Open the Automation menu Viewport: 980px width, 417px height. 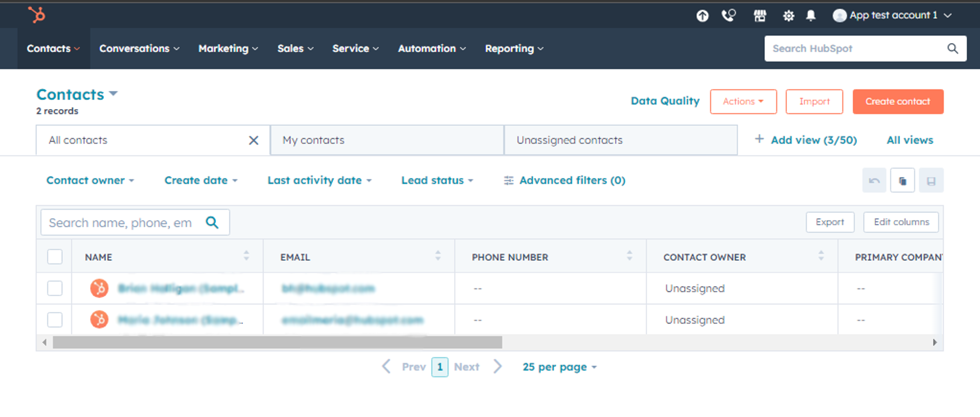click(432, 48)
